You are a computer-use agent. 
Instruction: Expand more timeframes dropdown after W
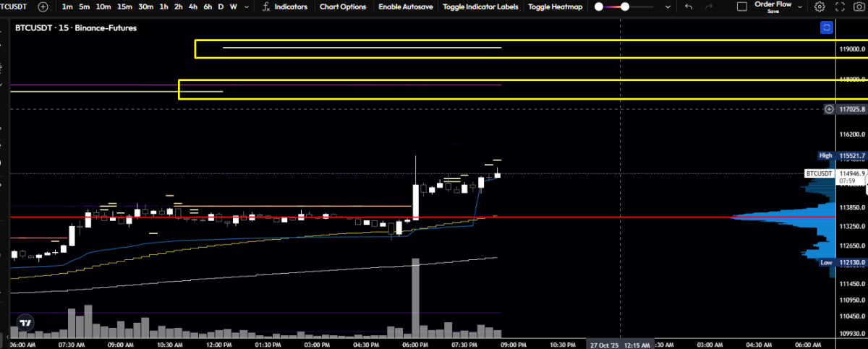[247, 7]
